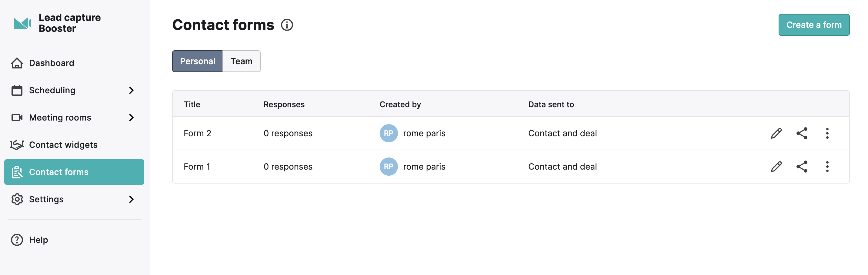Expand the Settings chevron
The width and height of the screenshot is (868, 275).
coord(132,199)
